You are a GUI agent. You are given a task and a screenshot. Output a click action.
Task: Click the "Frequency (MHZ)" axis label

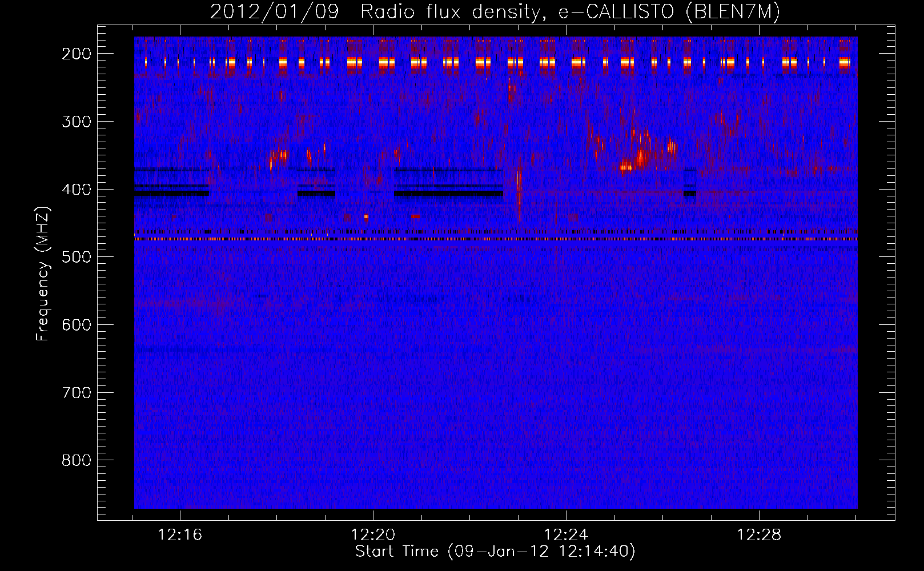pyautogui.click(x=43, y=274)
